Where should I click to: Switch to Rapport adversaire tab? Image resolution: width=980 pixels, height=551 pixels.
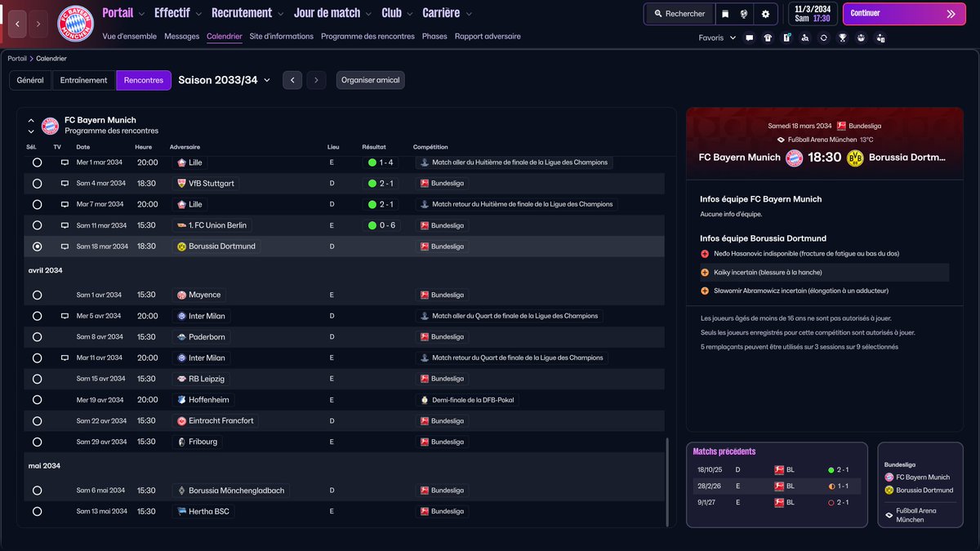pyautogui.click(x=488, y=37)
